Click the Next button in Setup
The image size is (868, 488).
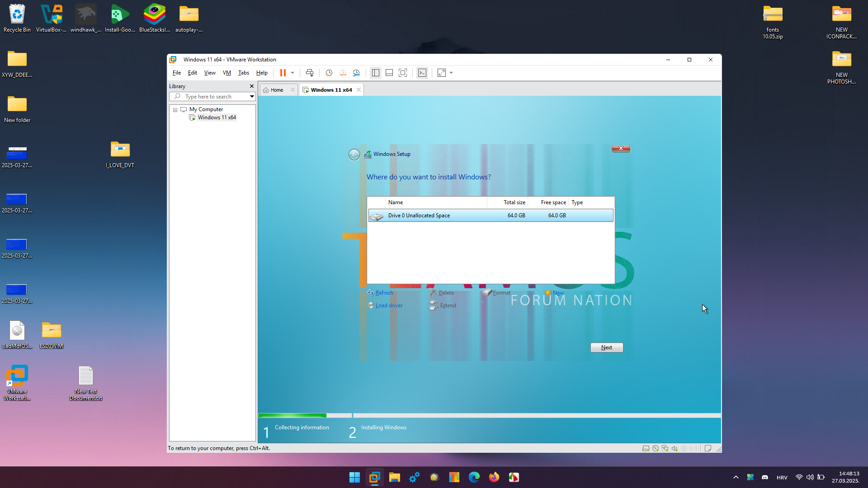pos(606,347)
